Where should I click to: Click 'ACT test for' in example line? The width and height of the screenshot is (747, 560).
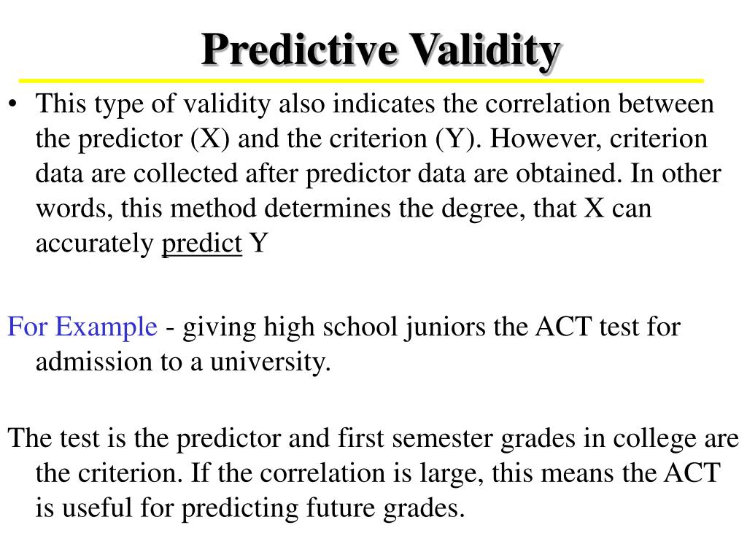click(608, 327)
